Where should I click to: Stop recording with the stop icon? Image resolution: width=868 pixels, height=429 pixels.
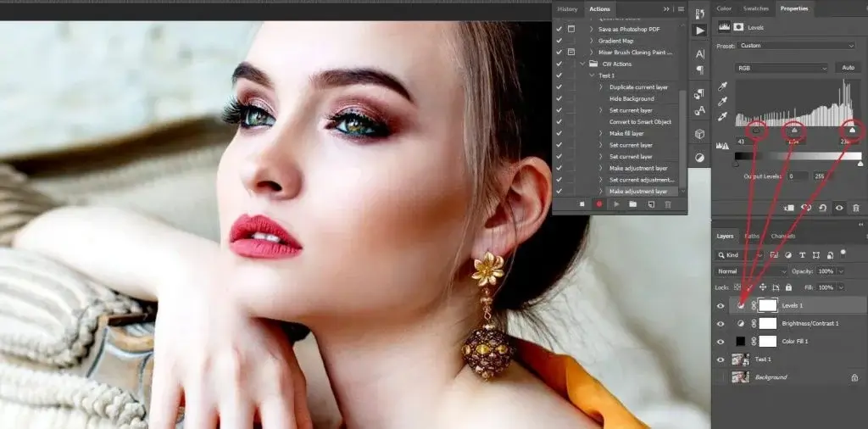click(581, 204)
